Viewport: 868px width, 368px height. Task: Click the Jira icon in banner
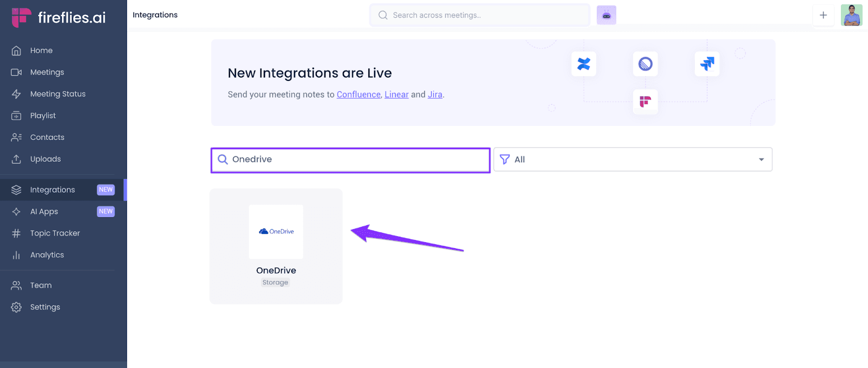(x=707, y=64)
